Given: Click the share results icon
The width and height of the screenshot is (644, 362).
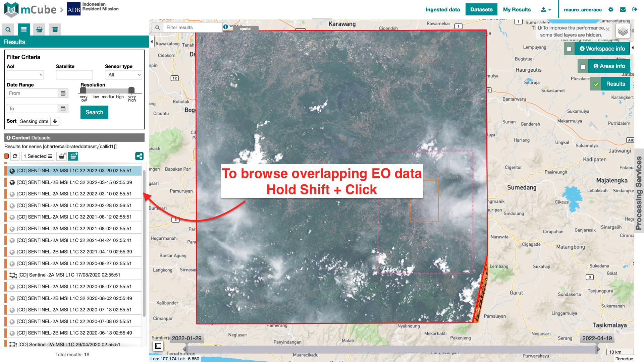Looking at the screenshot, I should click(139, 156).
